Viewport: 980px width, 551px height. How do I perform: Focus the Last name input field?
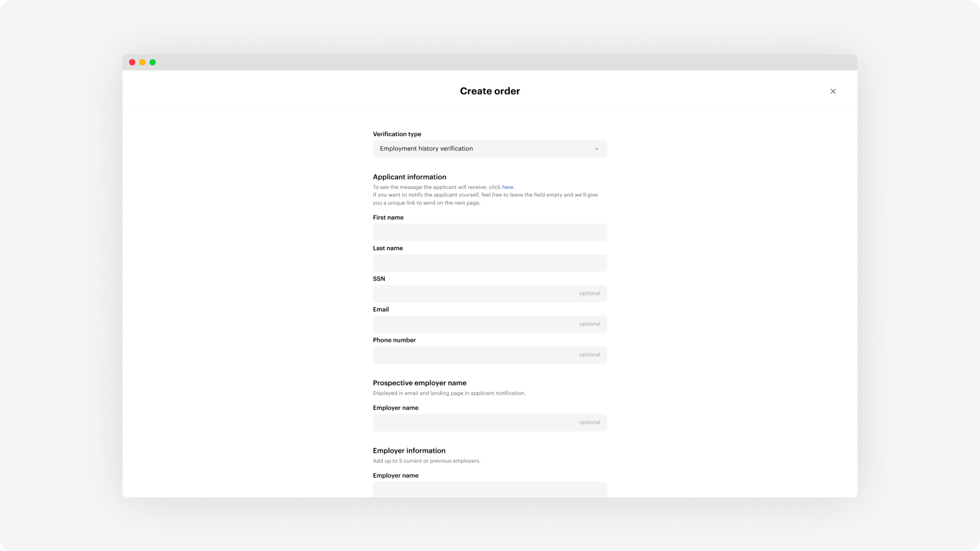(x=489, y=263)
